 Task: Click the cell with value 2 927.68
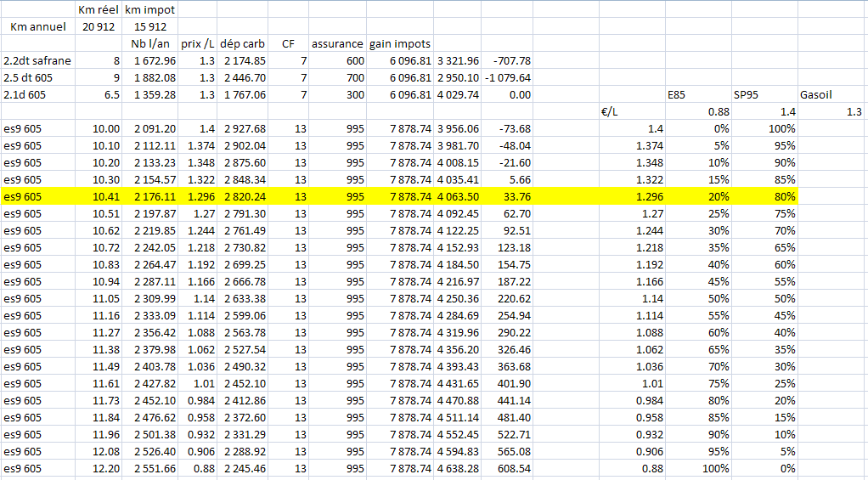coord(242,129)
